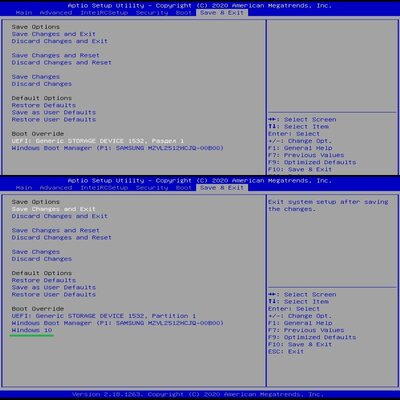This screenshot has width=400, height=400.
Task: Select the Boot tab in the upper screen
Action: click(184, 13)
